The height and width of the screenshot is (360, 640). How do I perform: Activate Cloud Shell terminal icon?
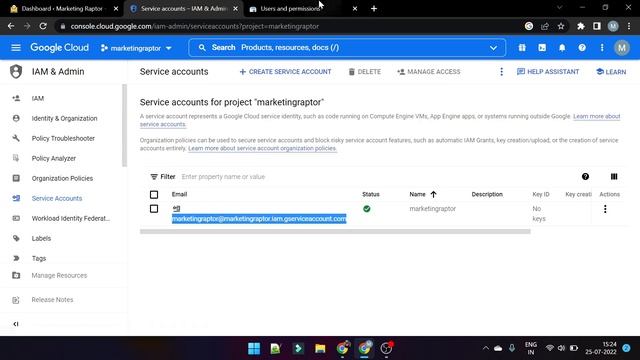tap(542, 48)
